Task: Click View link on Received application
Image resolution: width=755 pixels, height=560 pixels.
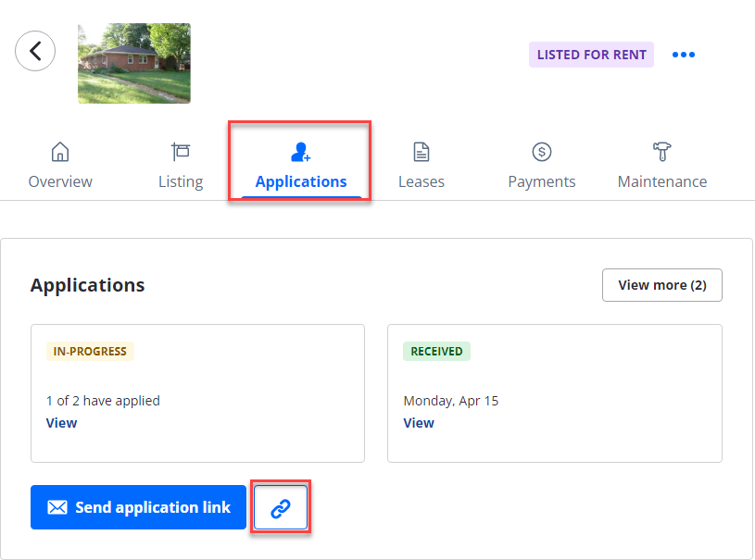Action: pos(419,423)
